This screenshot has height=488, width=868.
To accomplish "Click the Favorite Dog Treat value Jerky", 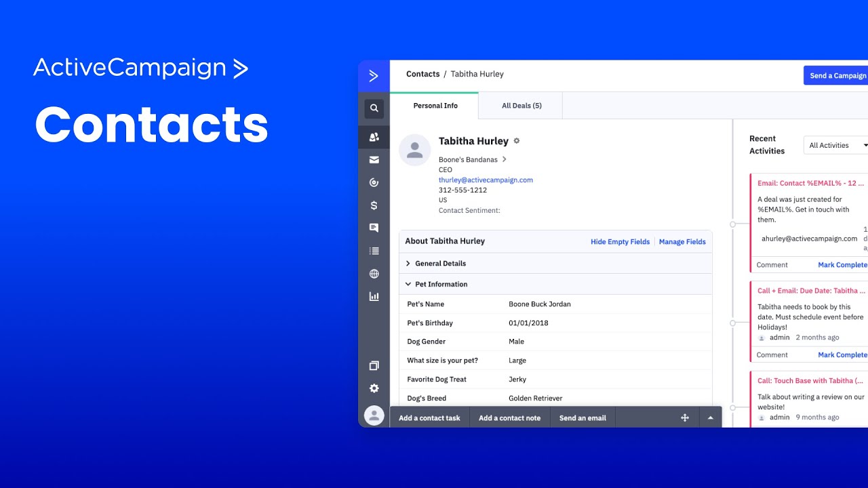I will pyautogui.click(x=517, y=380).
